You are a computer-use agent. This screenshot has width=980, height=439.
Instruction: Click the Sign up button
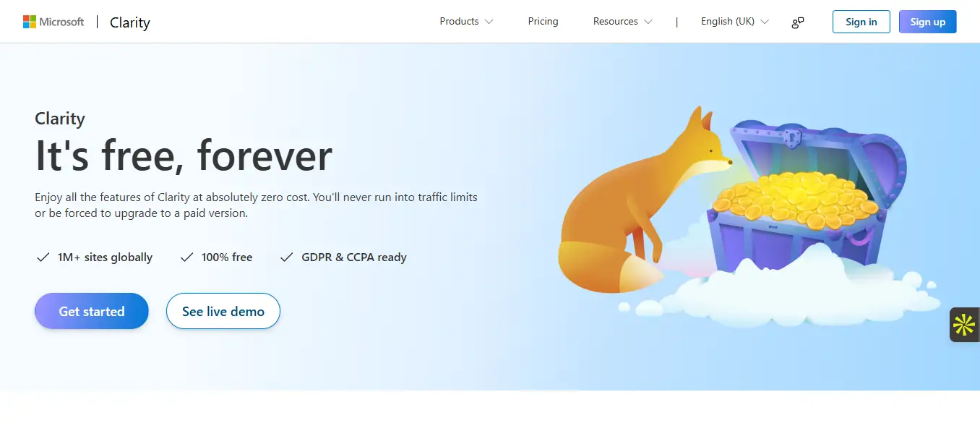(927, 22)
